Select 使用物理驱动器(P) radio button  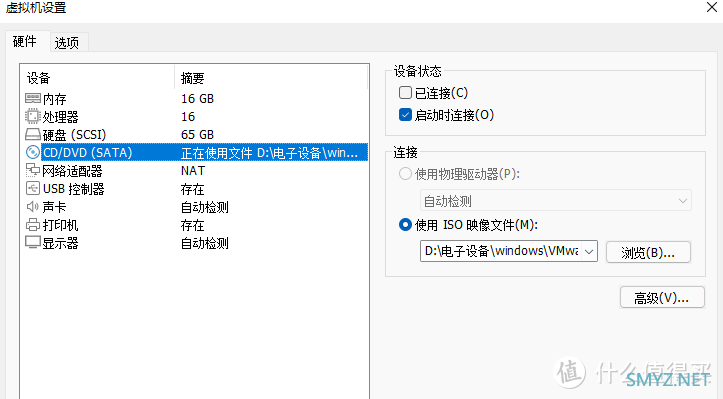point(405,174)
